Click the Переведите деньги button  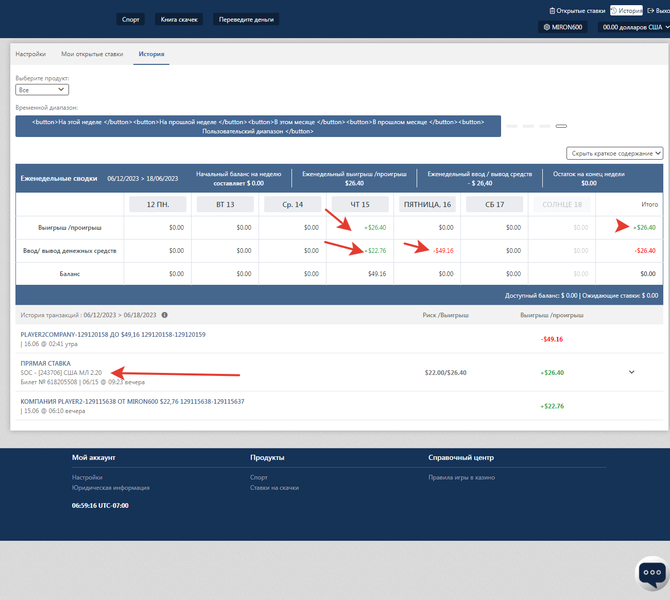pyautogui.click(x=246, y=19)
